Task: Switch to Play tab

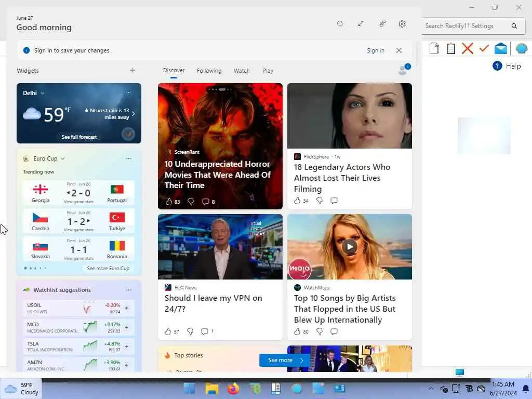Action: [x=268, y=71]
